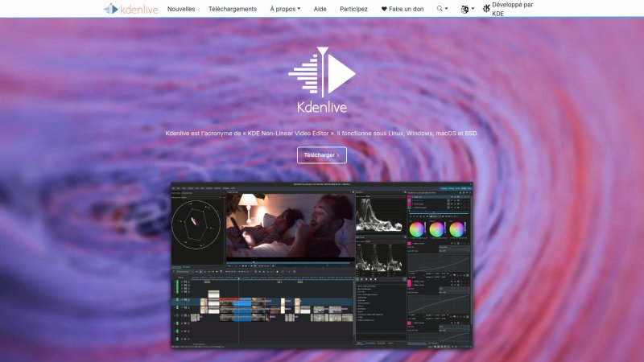Expand the À propos dropdown menu
The width and height of the screenshot is (644, 362).
coord(285,9)
